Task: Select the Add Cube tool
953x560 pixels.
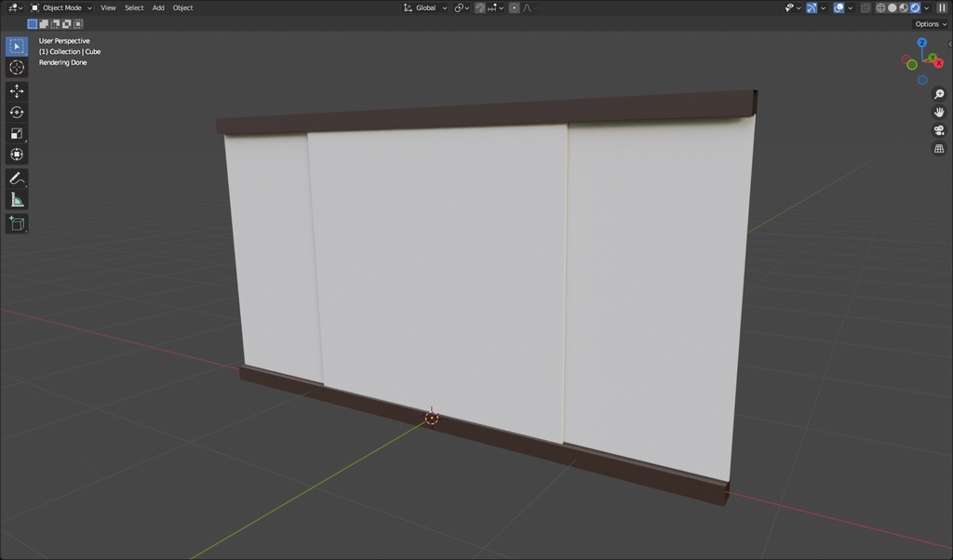Action: pyautogui.click(x=17, y=223)
